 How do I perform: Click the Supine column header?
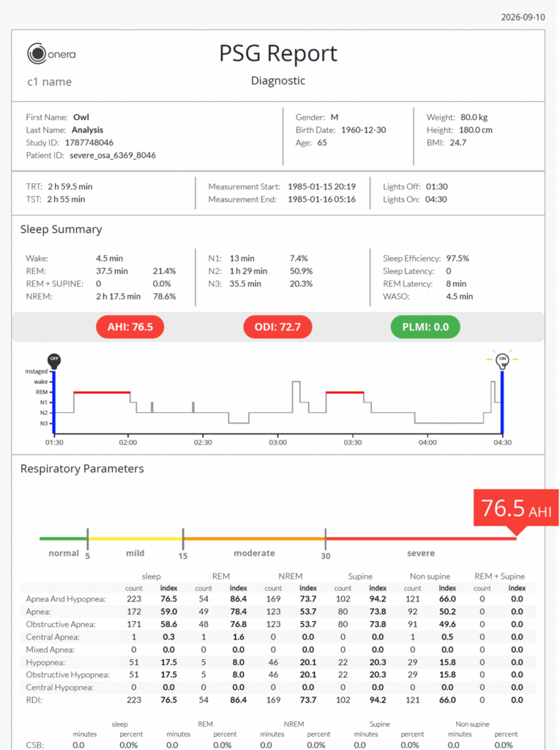360,576
